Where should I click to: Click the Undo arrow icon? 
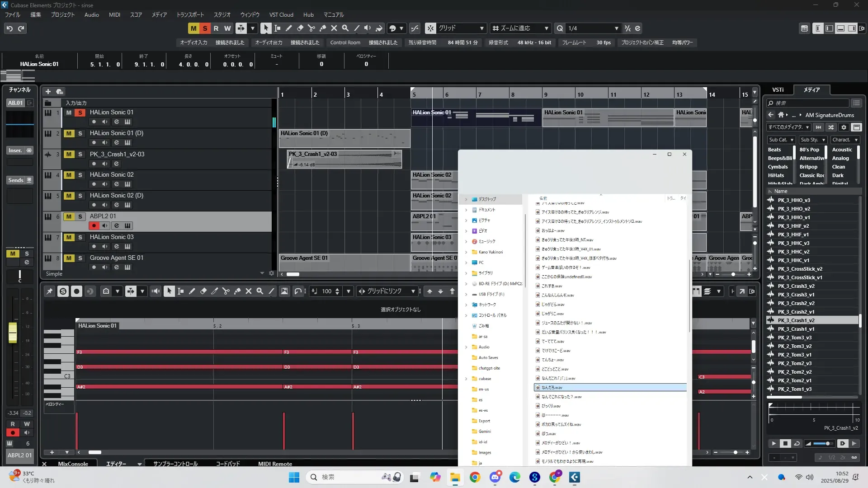9,28
